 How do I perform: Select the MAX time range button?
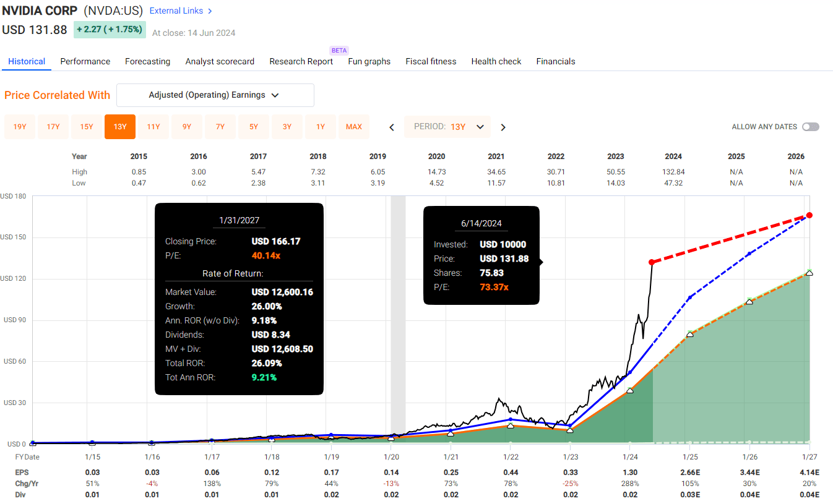(x=354, y=127)
